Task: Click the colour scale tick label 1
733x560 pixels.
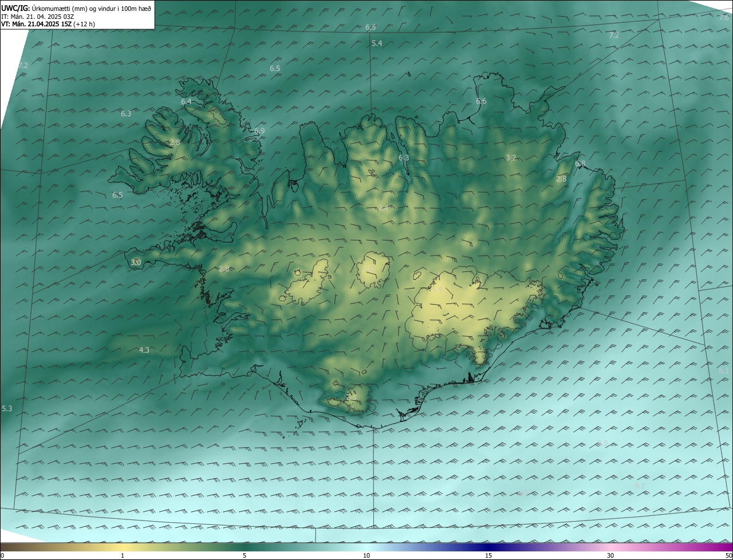Action: (122, 555)
